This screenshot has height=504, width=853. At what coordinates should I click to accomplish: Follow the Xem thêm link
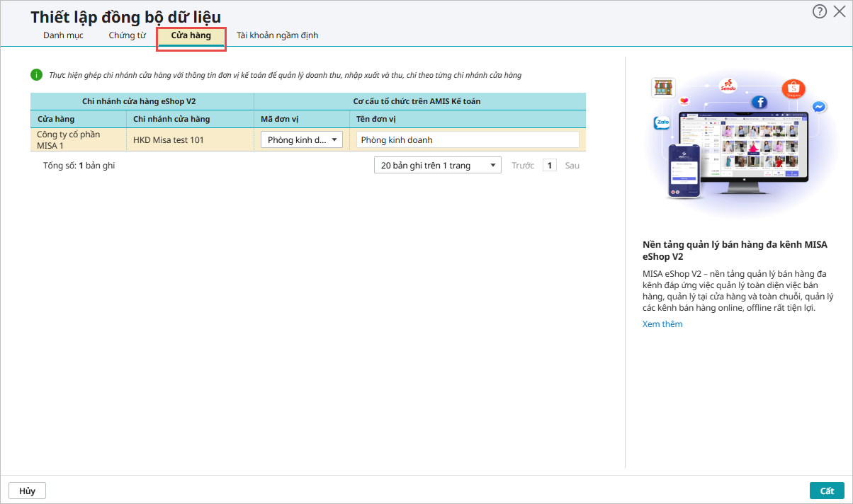(x=662, y=324)
